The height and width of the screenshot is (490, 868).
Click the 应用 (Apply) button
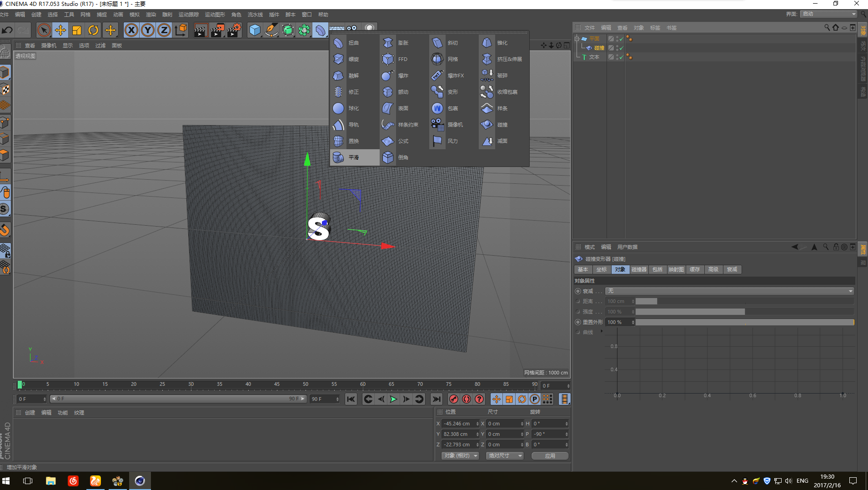550,455
